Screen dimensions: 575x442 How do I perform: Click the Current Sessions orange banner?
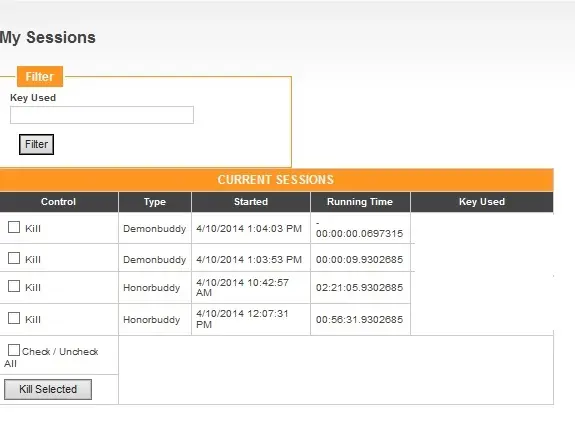[x=276, y=180]
